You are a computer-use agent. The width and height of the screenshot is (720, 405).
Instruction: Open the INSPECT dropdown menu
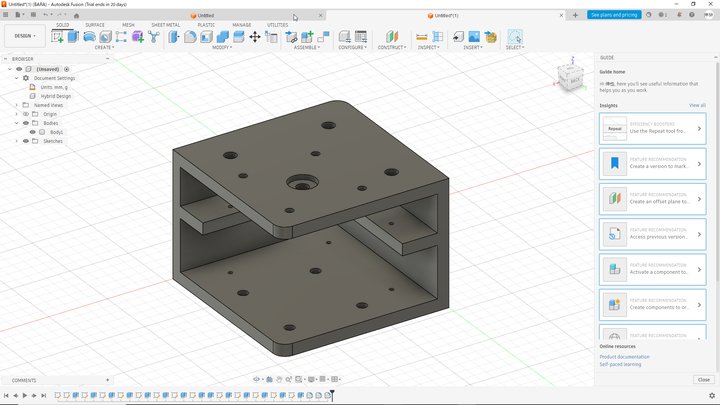coord(428,47)
